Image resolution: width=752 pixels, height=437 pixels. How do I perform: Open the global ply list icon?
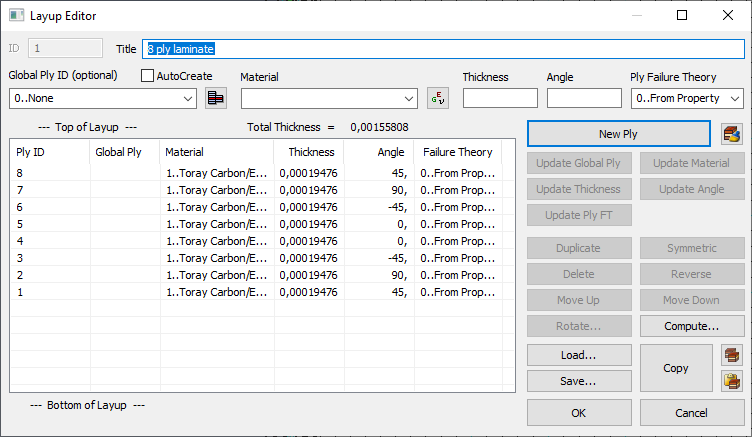coord(216,98)
